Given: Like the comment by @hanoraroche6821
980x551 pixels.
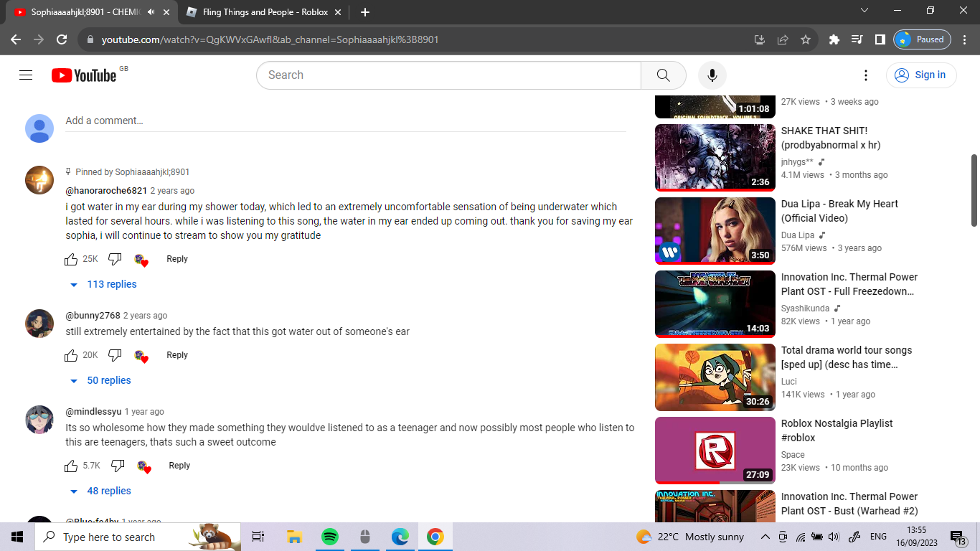Looking at the screenshot, I should 71,259.
